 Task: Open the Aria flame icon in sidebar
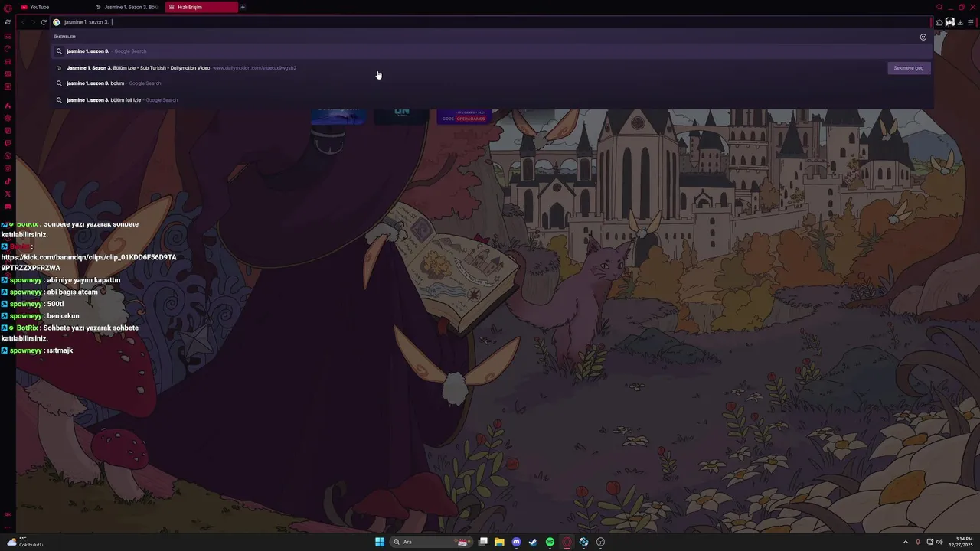click(x=8, y=106)
